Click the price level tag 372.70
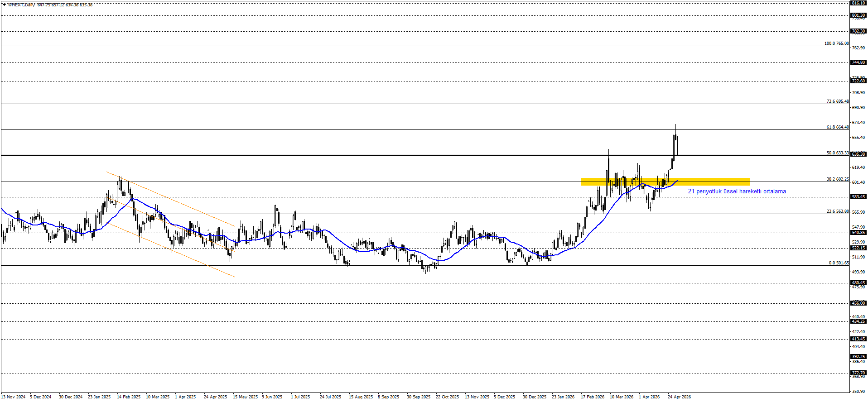This screenshot has width=868, height=402. (858, 373)
